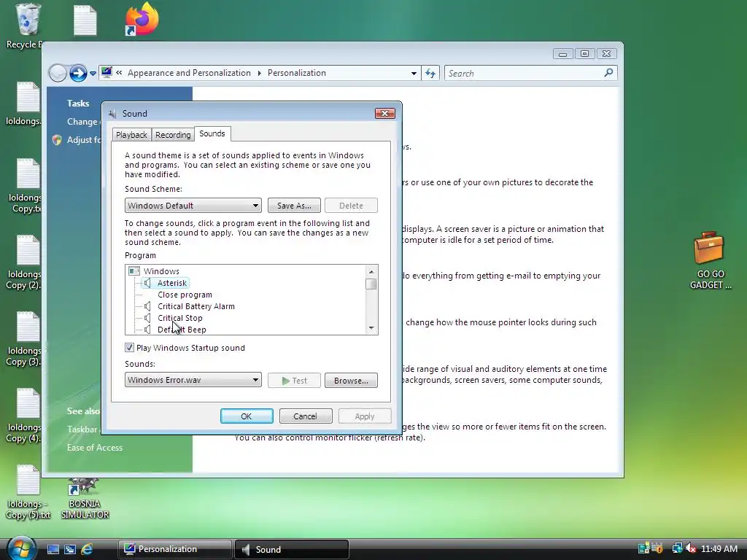Confirm with the OK button
This screenshot has width=747, height=560.
[247, 416]
